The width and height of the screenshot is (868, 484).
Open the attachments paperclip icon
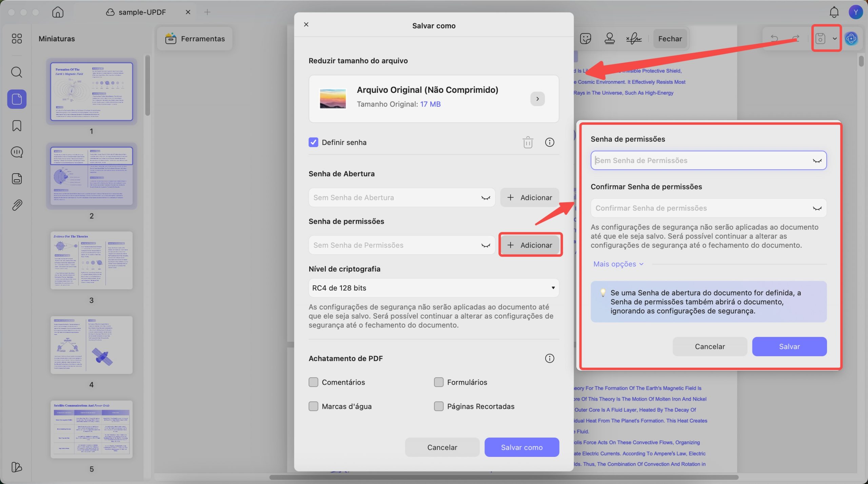(x=17, y=205)
